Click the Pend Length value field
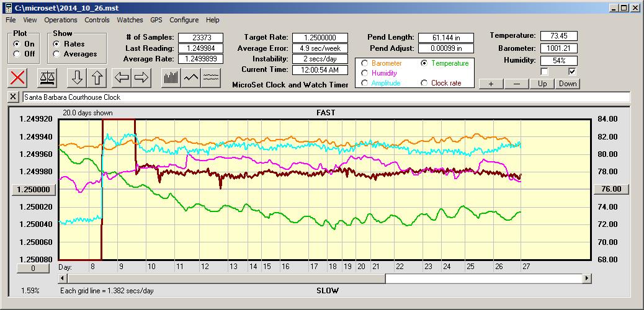 tap(446, 38)
